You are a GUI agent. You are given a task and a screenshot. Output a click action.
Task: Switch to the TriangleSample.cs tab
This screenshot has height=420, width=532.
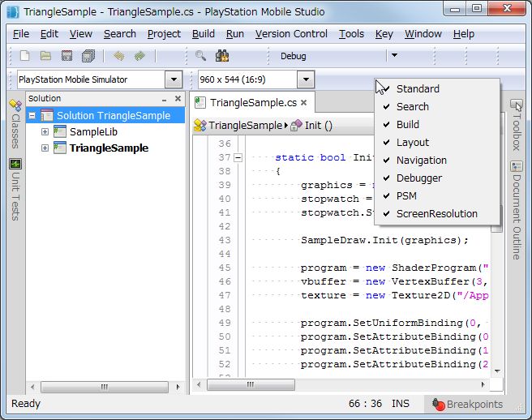point(253,103)
